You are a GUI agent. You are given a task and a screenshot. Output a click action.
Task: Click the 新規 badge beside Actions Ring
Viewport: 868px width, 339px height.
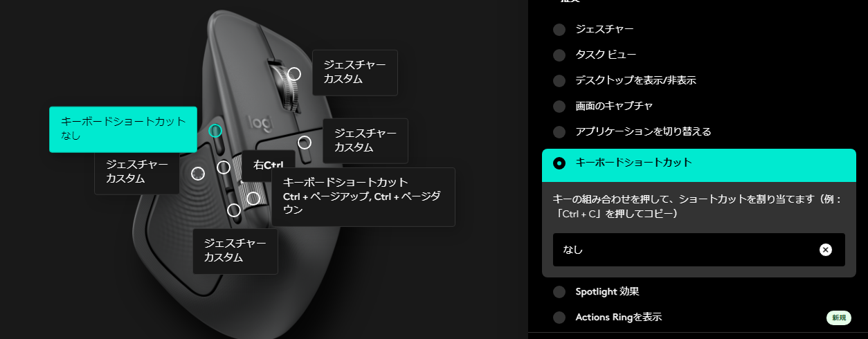click(x=838, y=318)
